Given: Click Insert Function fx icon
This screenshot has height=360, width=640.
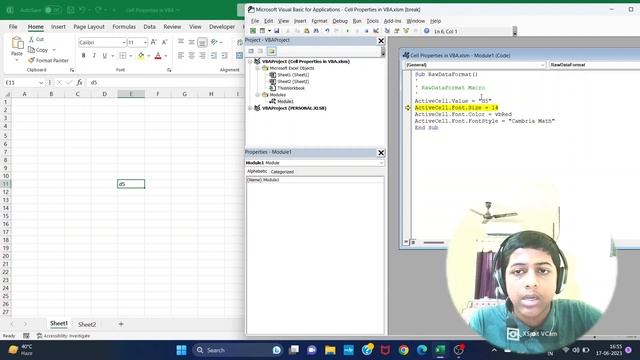Looking at the screenshot, I should [x=79, y=82].
